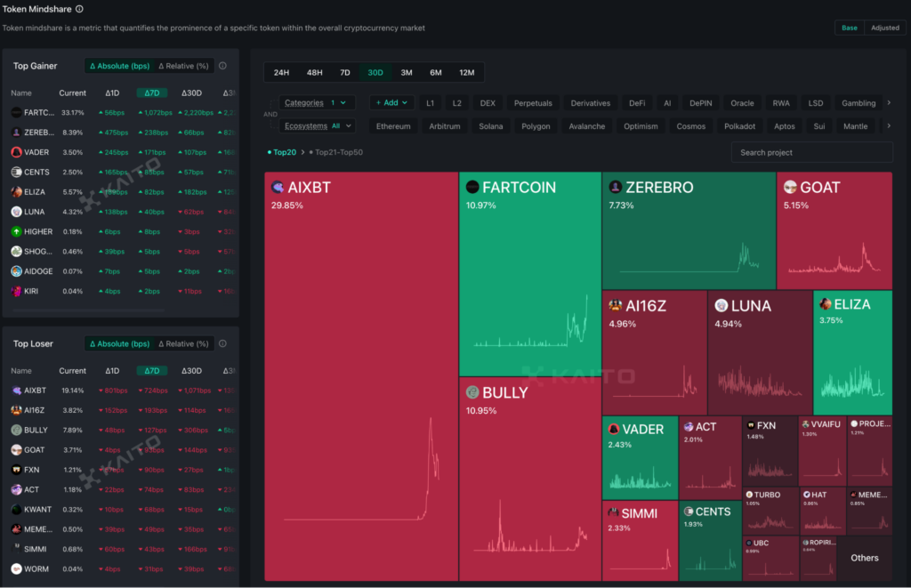Screen dimensions: 911x588
Task: Filter by the Perpetuals category
Action: (x=533, y=103)
